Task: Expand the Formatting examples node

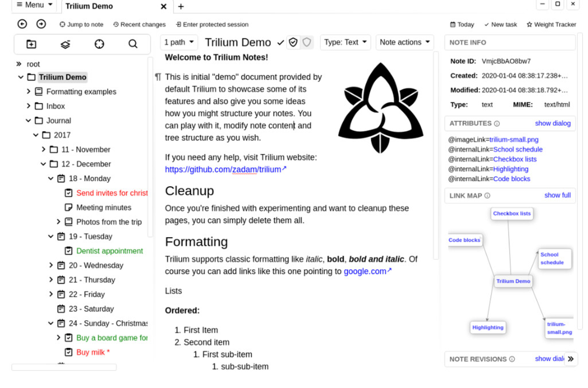Action: [x=28, y=91]
